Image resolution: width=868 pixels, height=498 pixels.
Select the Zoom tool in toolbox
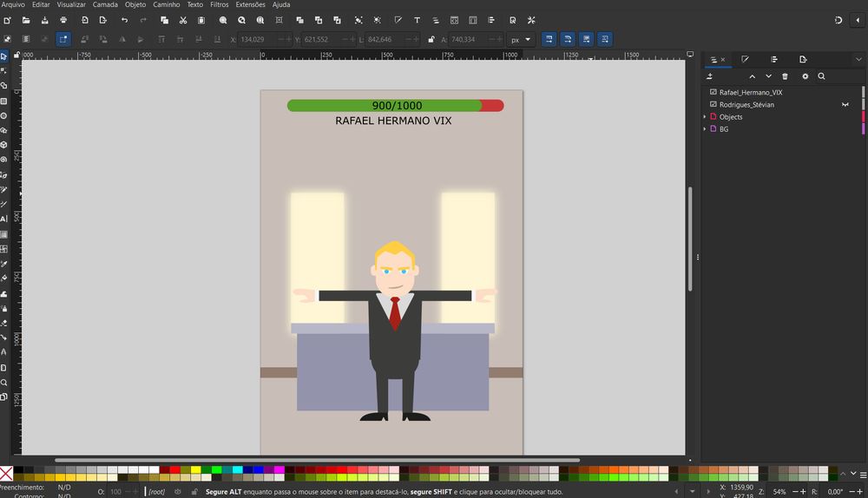point(3,383)
